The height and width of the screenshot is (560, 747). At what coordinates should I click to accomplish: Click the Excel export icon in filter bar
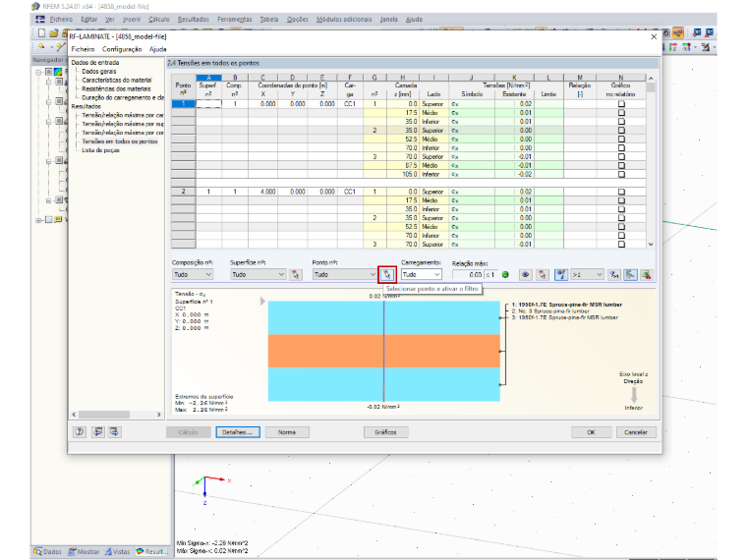[647, 275]
